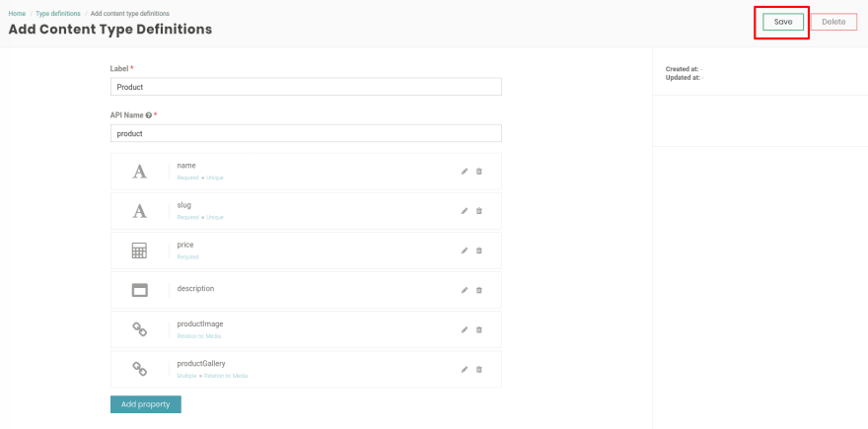Image resolution: width=868 pixels, height=429 pixels.
Task: Click the Add content type definitions breadcrumb
Action: coord(130,13)
